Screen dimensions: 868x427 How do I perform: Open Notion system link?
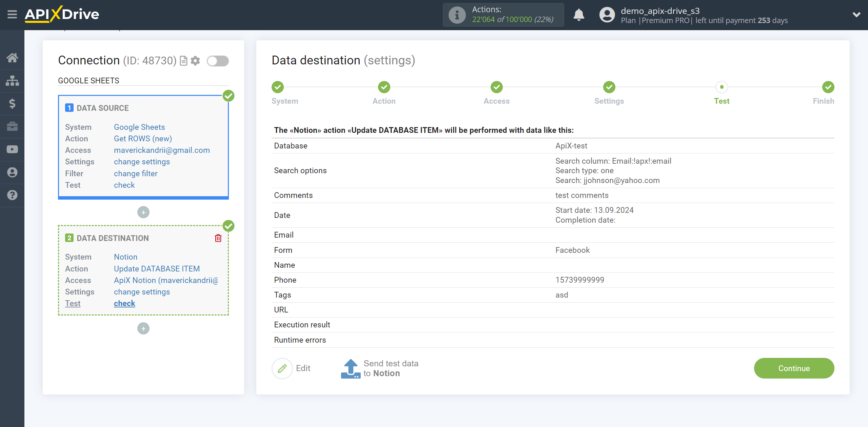(125, 257)
